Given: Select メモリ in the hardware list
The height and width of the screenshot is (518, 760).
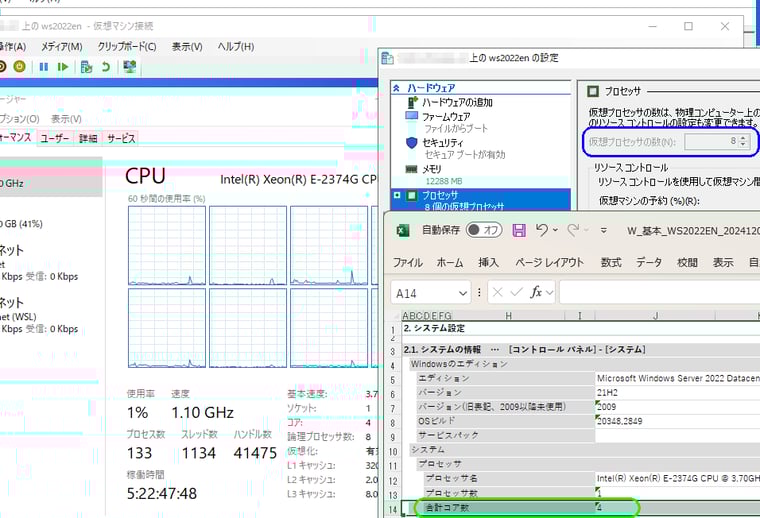Looking at the screenshot, I should click(x=431, y=169).
